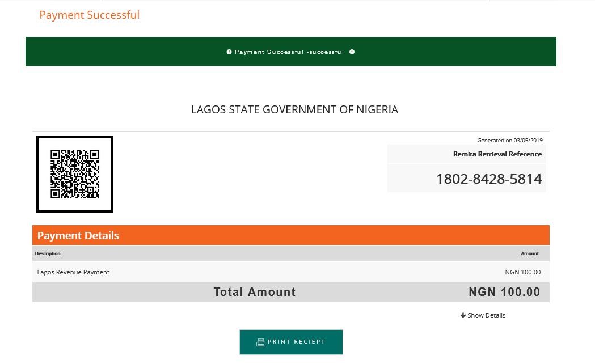Click the Total Amount label

point(255,292)
